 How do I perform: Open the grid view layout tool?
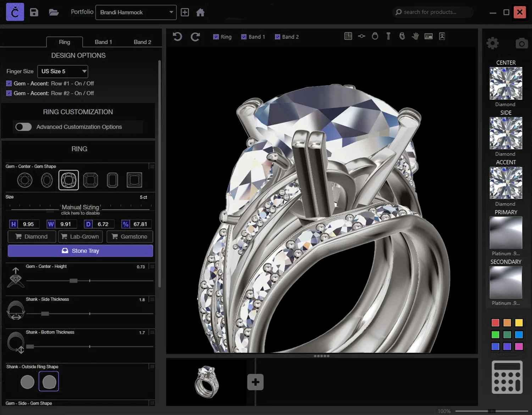(348, 36)
